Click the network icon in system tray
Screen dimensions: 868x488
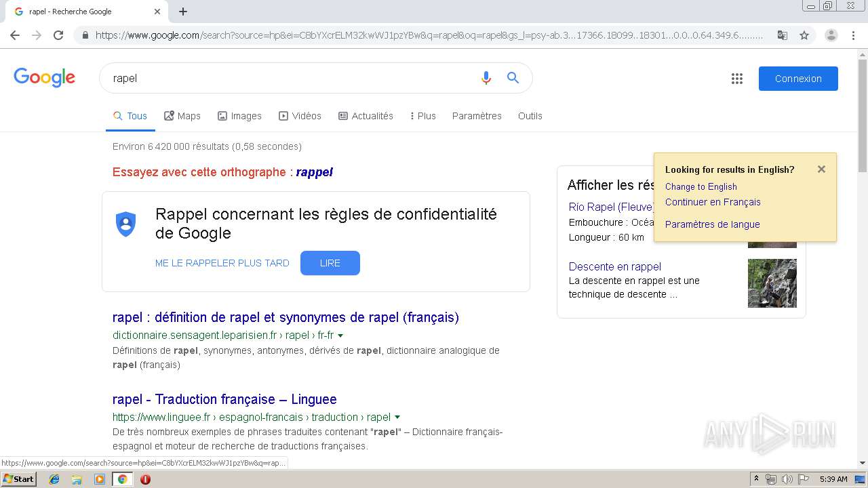771,479
